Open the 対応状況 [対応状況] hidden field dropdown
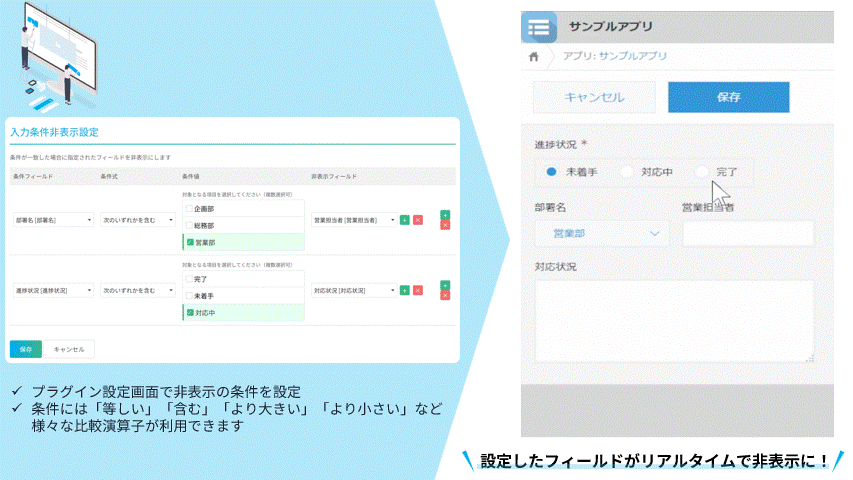 tap(354, 290)
